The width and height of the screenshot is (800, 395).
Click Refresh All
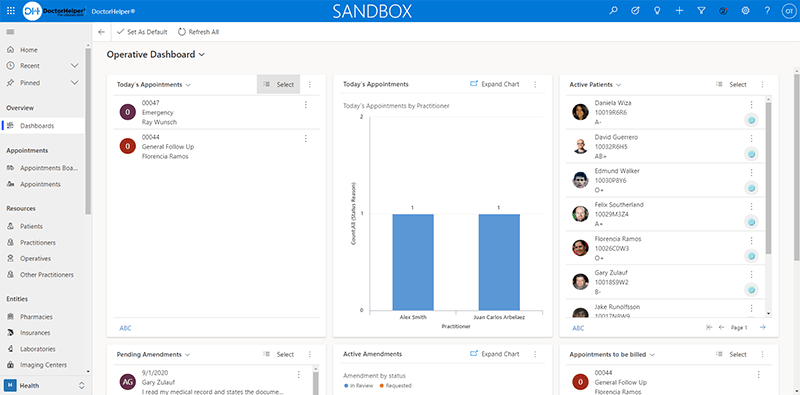[198, 32]
